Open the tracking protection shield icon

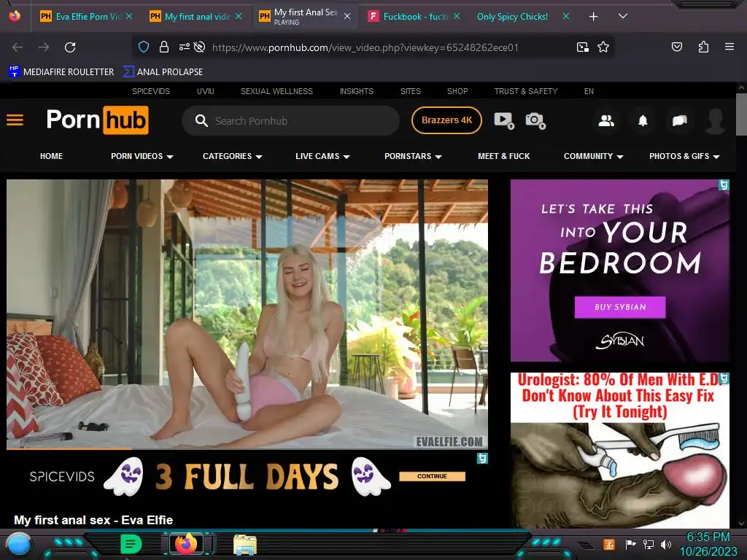point(144,47)
